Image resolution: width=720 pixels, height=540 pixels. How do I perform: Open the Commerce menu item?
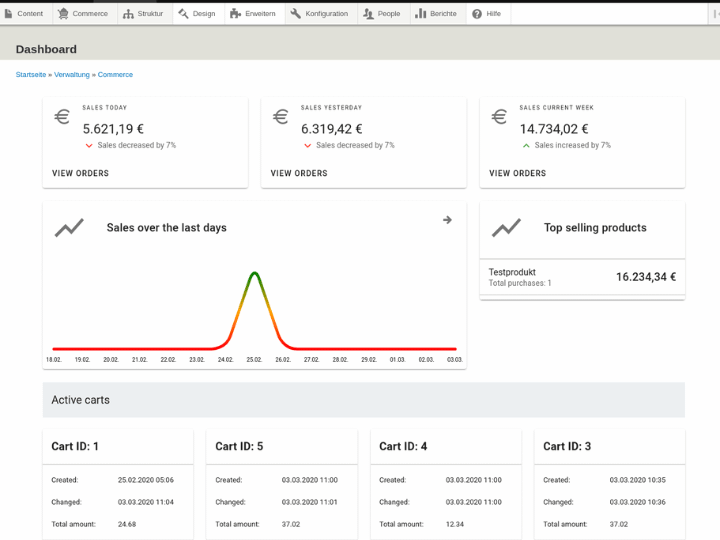click(85, 14)
